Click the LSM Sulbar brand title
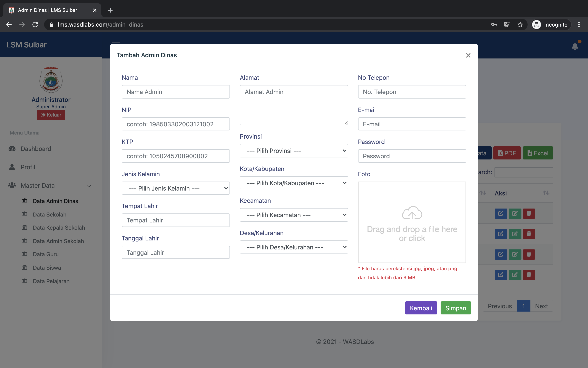This screenshot has width=588, height=368. coord(27,45)
